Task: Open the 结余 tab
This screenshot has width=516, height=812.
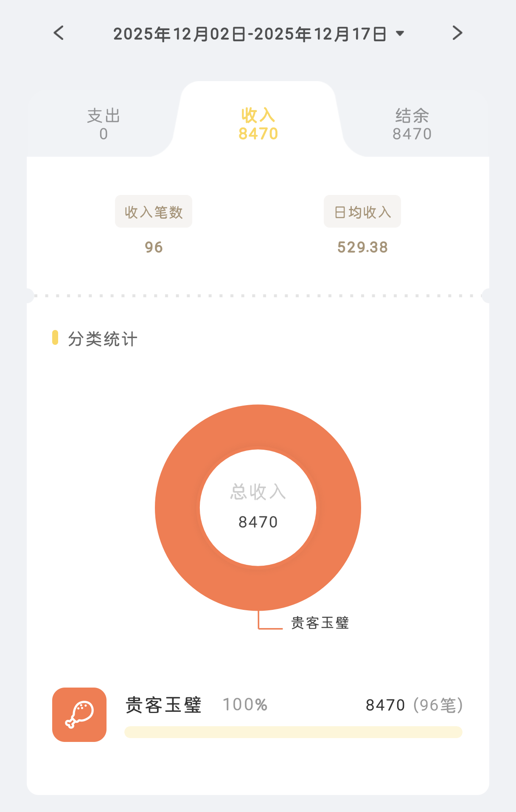Action: [412, 124]
